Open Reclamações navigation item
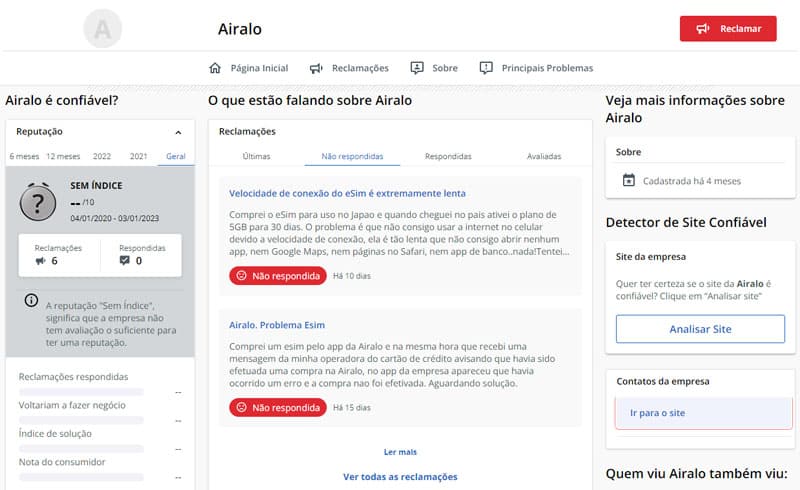 [349, 68]
